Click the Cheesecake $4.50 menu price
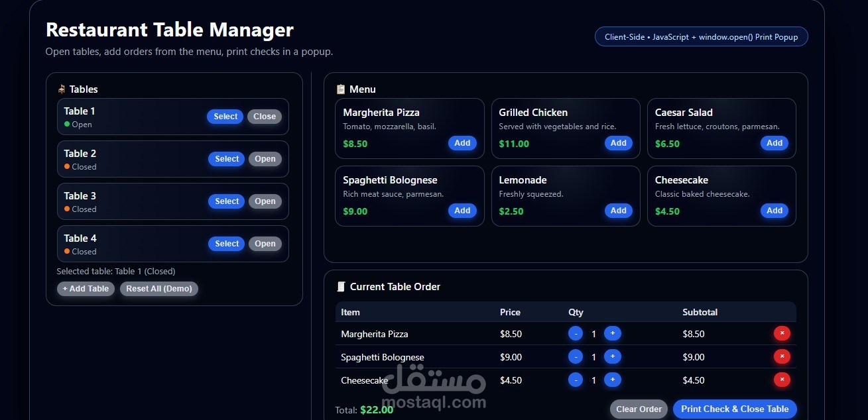The height and width of the screenshot is (420, 868). click(667, 211)
